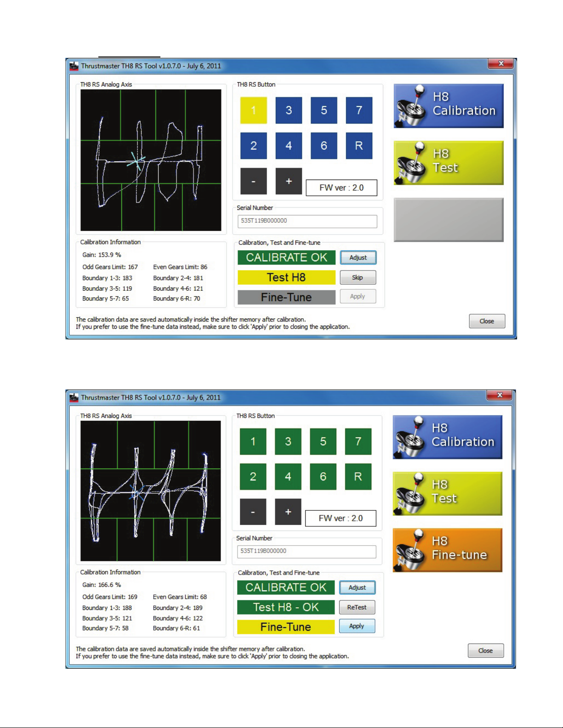Click green gear 4 button in bottom window
563x728 pixels.
point(288,477)
